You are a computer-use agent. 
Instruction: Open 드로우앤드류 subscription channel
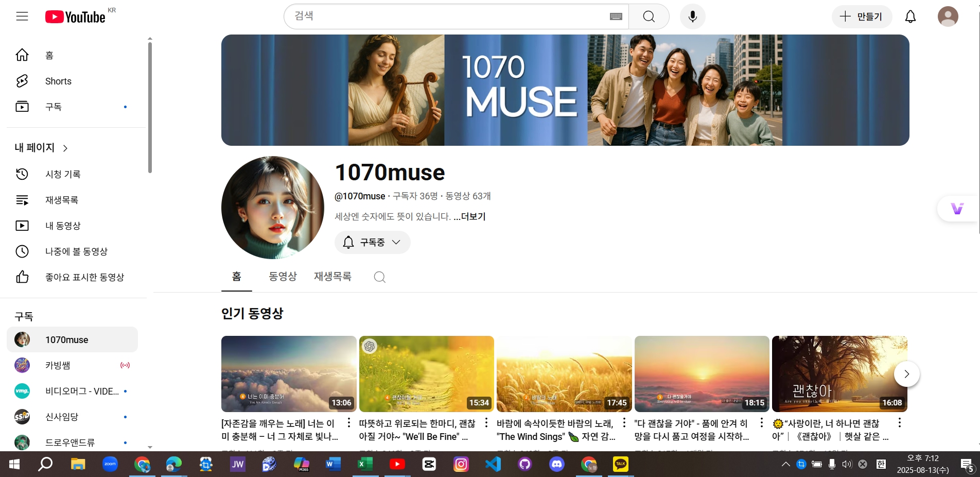click(x=73, y=442)
